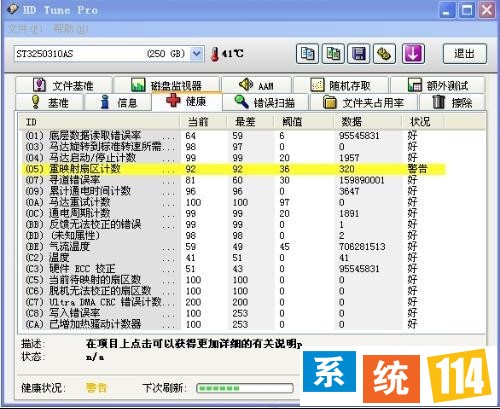500x409 pixels.
Task: Click the 退出 button
Action: pos(465,54)
